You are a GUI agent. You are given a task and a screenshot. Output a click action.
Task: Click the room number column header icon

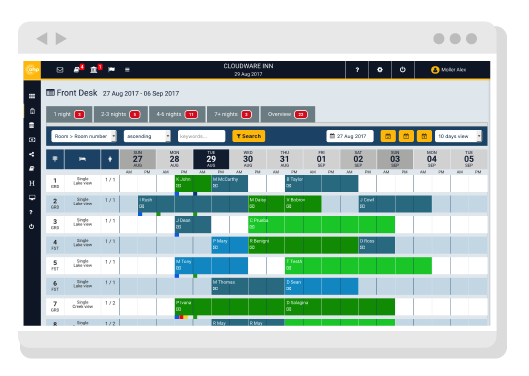(x=55, y=159)
